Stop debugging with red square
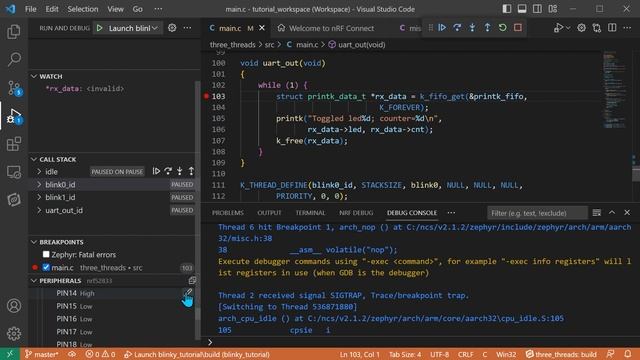The height and width of the screenshot is (360, 640). (x=518, y=28)
